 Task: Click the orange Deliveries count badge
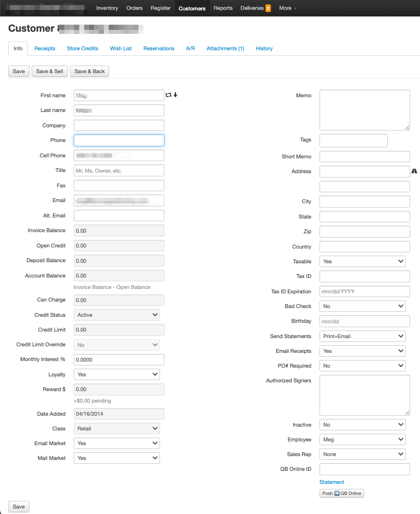[x=268, y=8]
